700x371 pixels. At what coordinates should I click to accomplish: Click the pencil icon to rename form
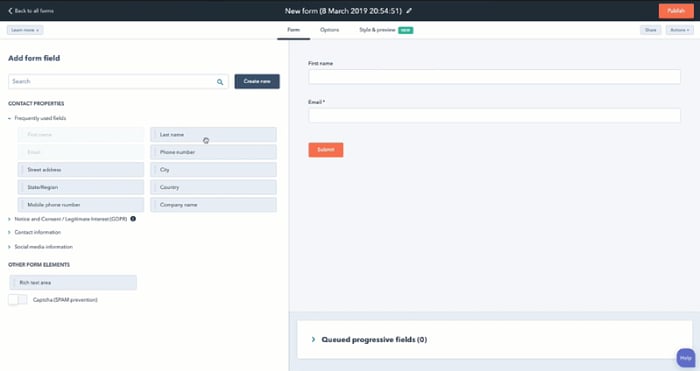tap(409, 11)
